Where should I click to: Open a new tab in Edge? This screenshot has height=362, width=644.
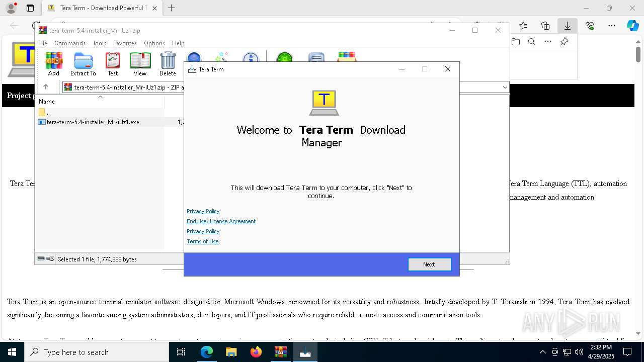tap(171, 8)
